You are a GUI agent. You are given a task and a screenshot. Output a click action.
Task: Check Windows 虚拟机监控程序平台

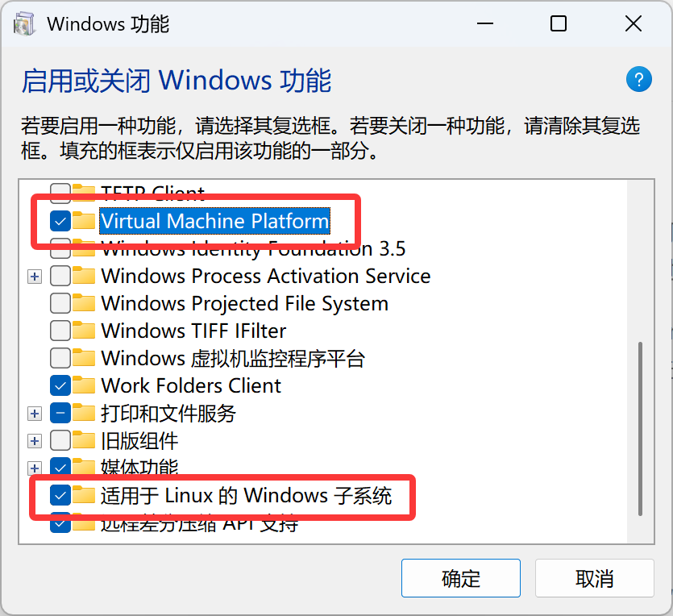pyautogui.click(x=60, y=358)
